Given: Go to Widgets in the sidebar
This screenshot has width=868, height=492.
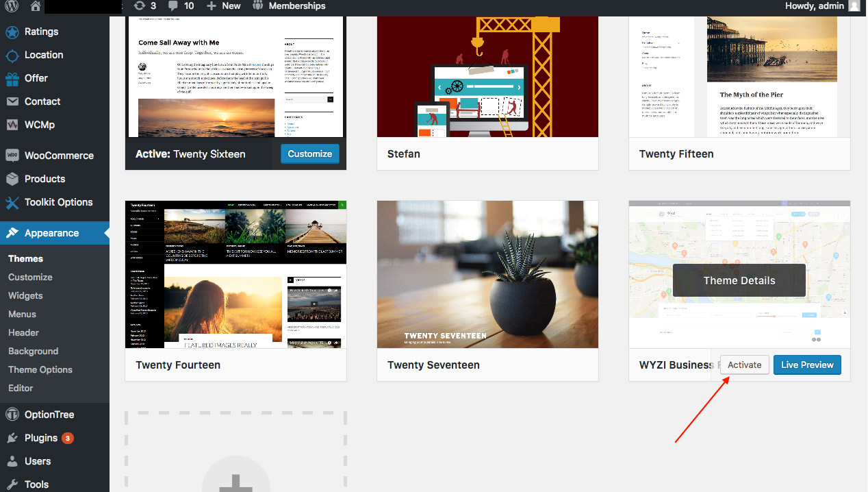Looking at the screenshot, I should [x=25, y=295].
